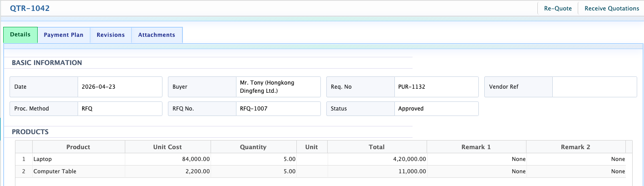
Task: Show the Attachments tab
Action: [157, 35]
